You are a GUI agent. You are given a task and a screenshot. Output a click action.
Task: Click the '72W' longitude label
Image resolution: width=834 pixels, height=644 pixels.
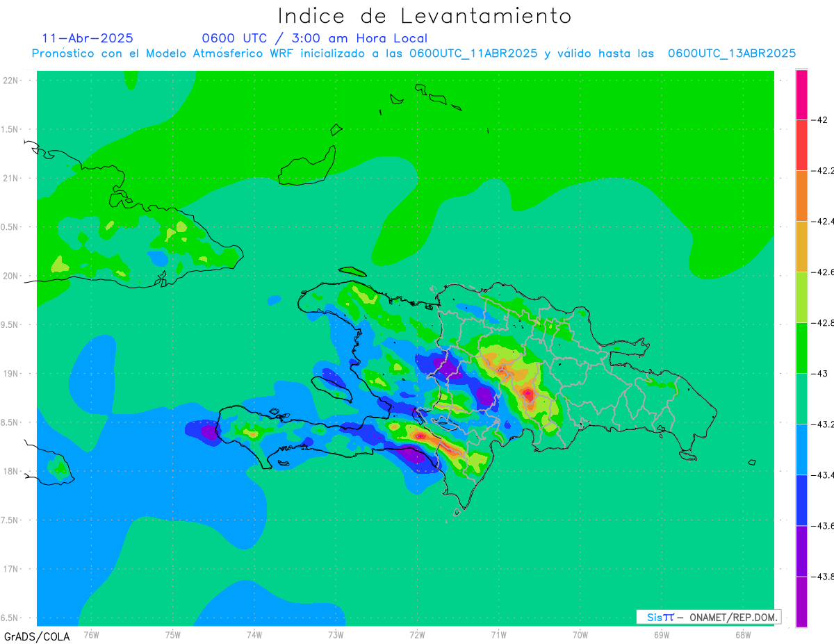(x=417, y=634)
